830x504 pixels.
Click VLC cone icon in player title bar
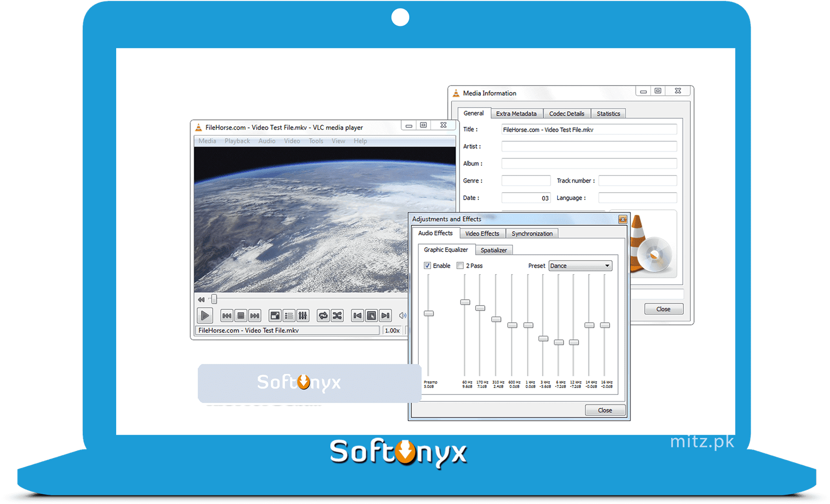coord(198,127)
